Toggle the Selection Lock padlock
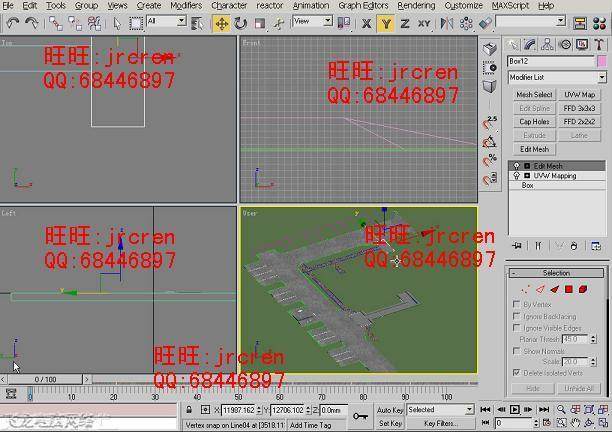Image resolution: width=612 pixels, height=432 pixels. point(189,410)
